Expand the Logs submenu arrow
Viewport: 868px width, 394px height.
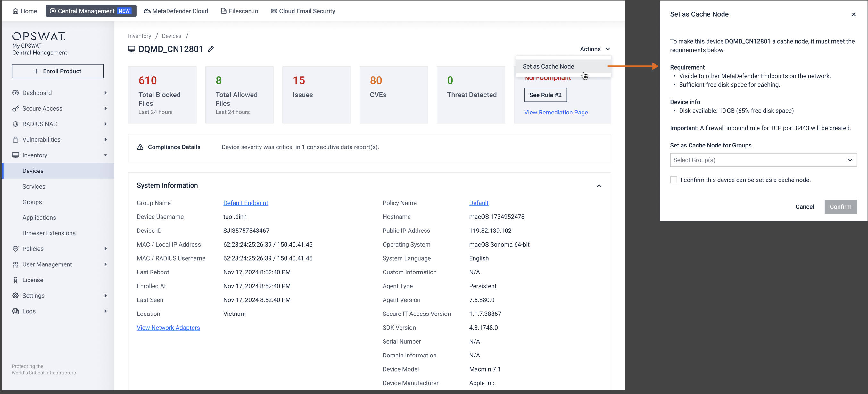105,311
